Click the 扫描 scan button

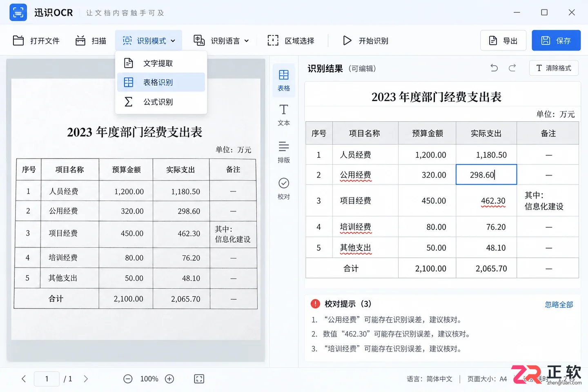91,41
